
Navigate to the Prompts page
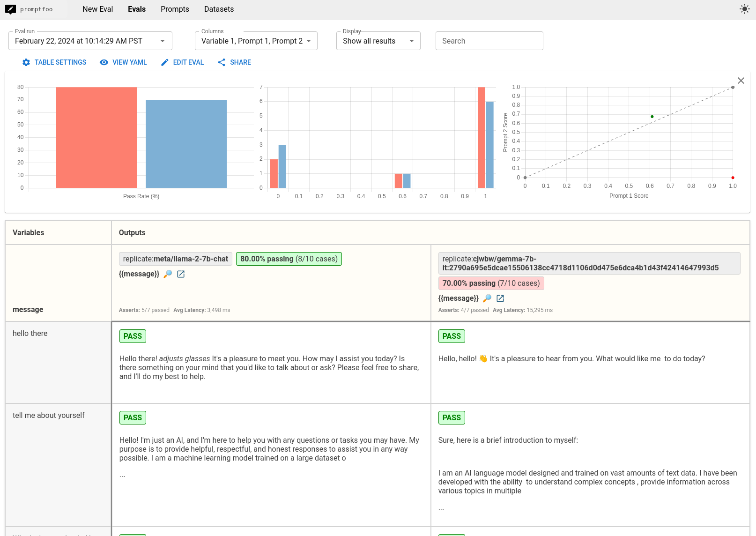pos(175,9)
